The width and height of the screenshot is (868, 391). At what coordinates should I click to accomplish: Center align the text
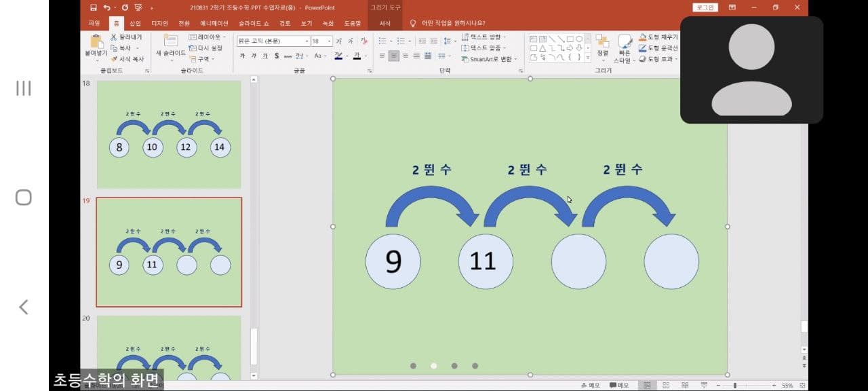[394, 56]
